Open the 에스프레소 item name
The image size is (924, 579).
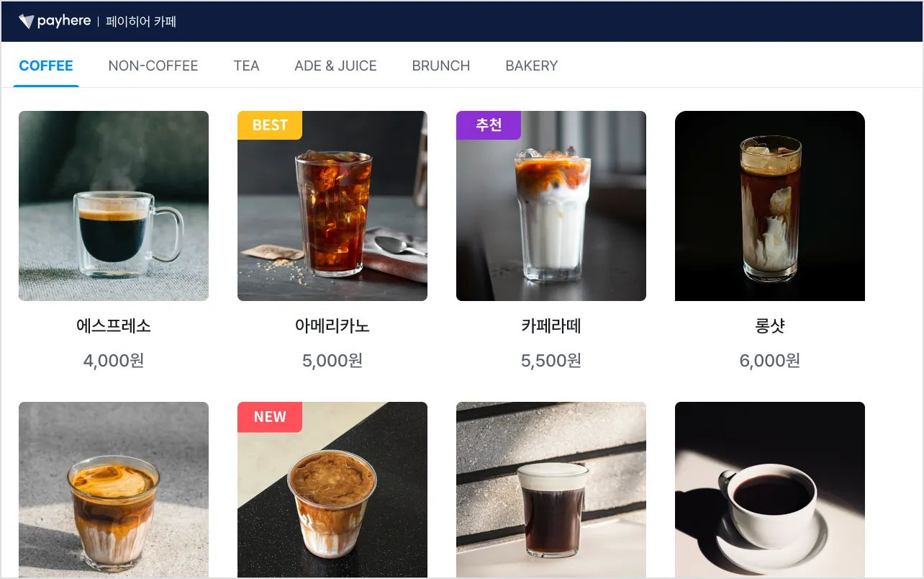point(114,326)
